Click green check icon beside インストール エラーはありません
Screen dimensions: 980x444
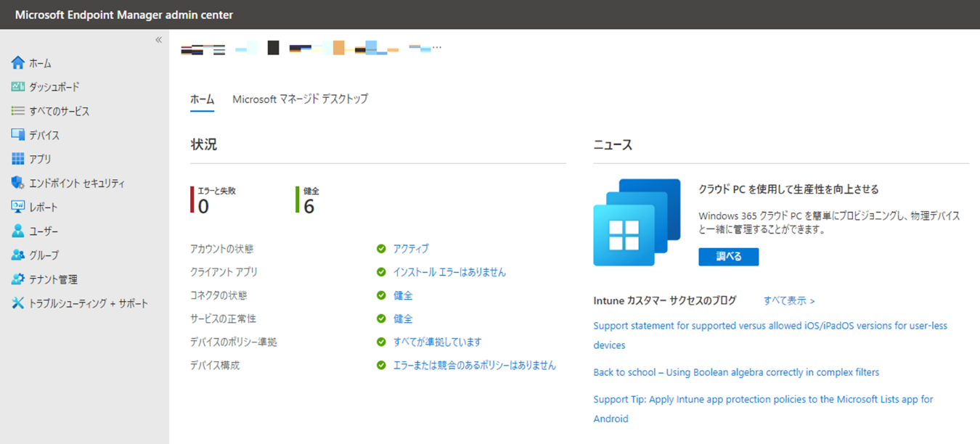pos(381,272)
